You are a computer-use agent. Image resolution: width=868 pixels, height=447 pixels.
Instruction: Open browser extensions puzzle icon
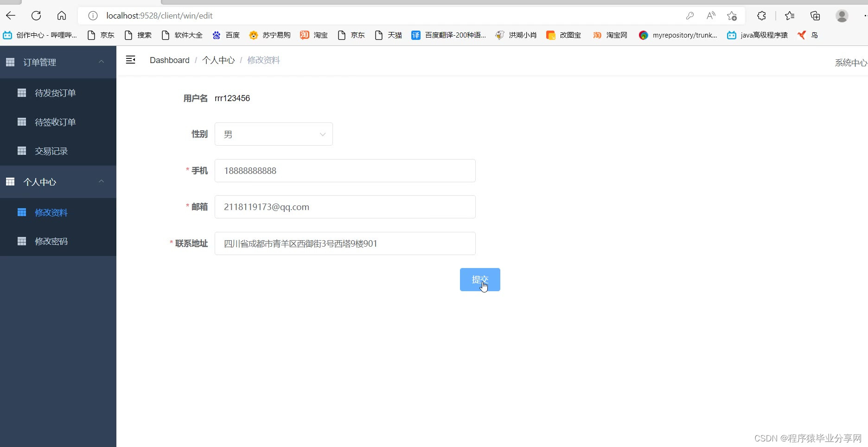[x=761, y=16]
